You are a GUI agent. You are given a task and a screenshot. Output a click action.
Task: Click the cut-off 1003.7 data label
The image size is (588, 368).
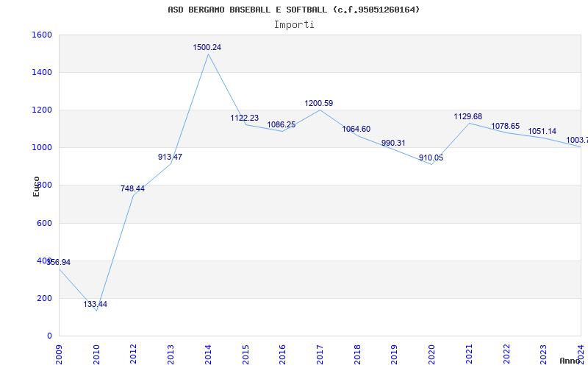pyautogui.click(x=577, y=140)
